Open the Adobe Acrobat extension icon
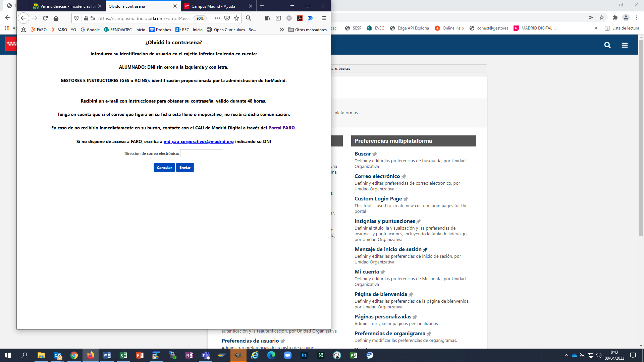This screenshot has height=362, width=644. point(300,18)
